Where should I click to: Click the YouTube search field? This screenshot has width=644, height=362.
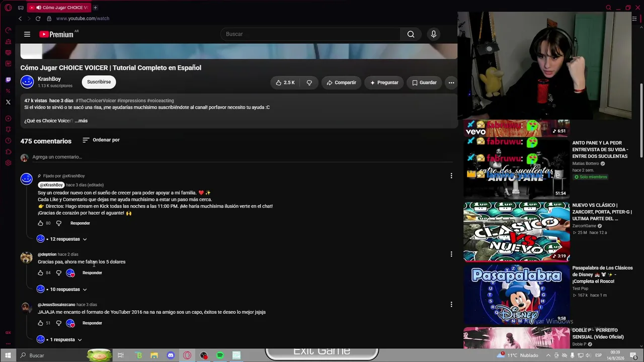pyautogui.click(x=310, y=34)
